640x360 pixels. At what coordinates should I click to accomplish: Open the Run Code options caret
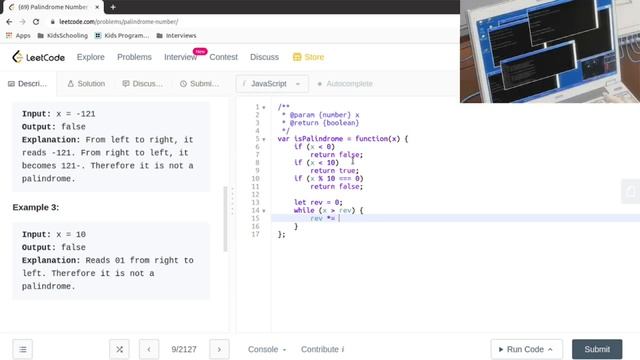tap(550, 349)
